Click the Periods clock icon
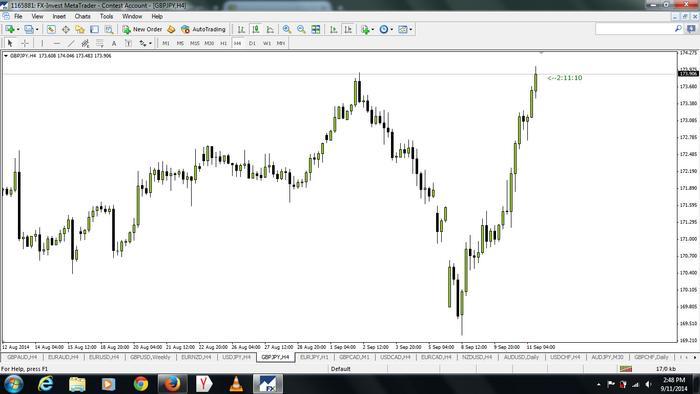The height and width of the screenshot is (394, 700). [x=383, y=29]
